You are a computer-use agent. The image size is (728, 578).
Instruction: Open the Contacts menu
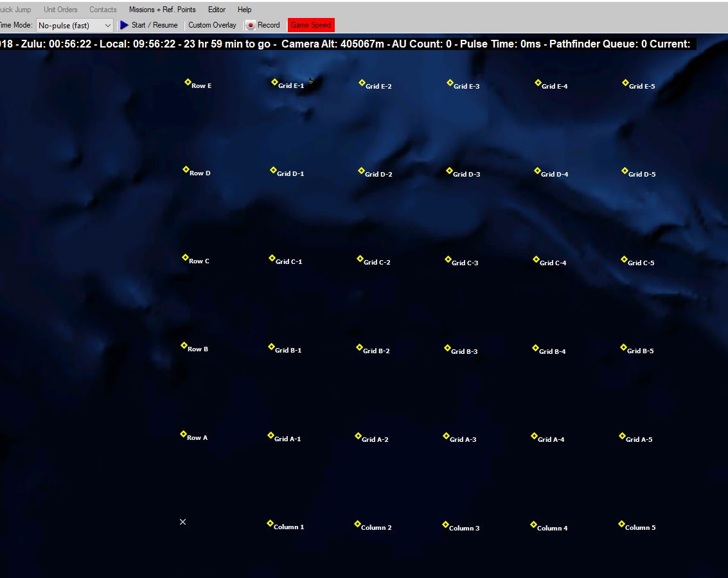tap(103, 9)
